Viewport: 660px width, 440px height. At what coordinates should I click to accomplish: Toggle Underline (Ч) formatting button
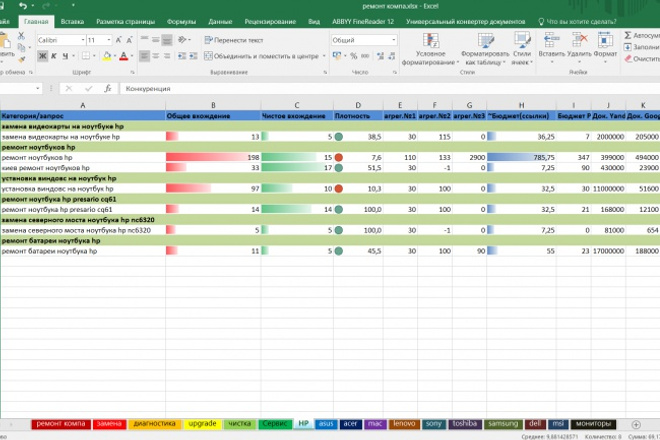coord(65,56)
